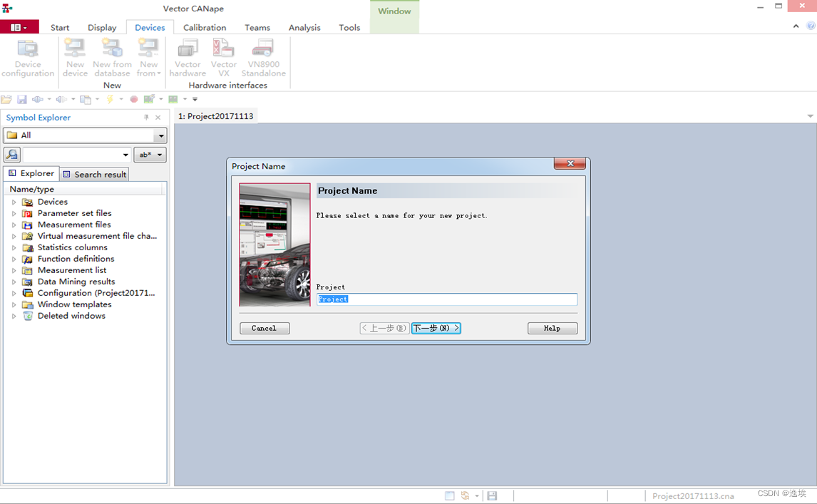This screenshot has width=817, height=504.
Task: Open the Device configuration tool
Action: [28, 58]
